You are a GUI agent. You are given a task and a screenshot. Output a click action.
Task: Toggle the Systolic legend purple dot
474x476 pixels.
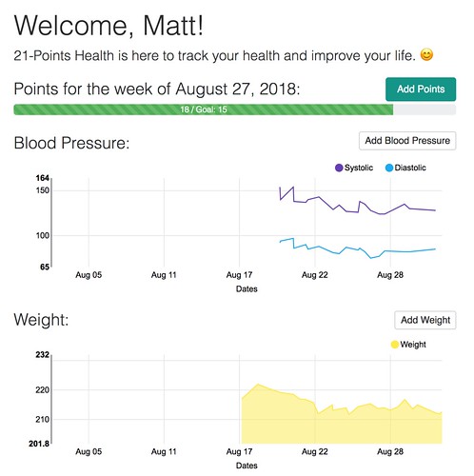[x=339, y=168]
